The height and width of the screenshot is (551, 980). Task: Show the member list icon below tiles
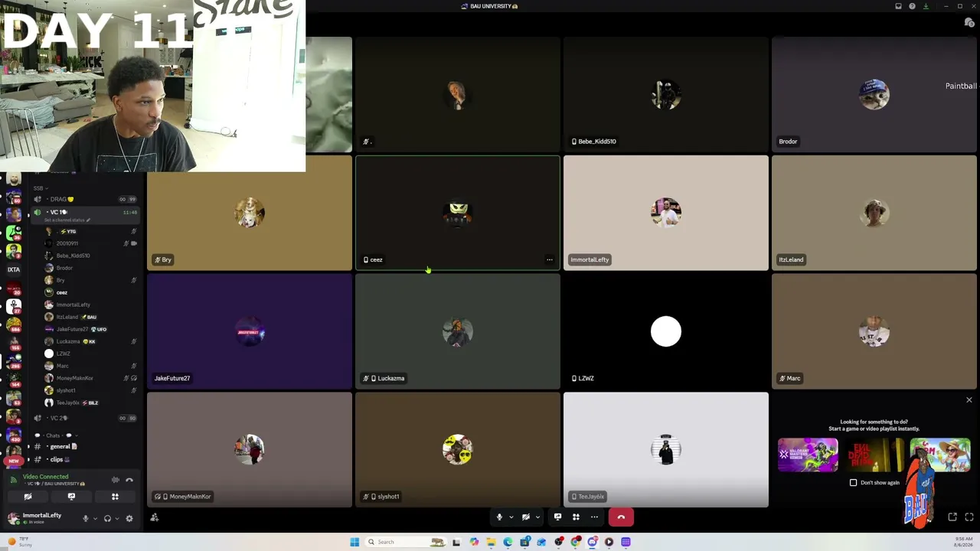tap(155, 517)
